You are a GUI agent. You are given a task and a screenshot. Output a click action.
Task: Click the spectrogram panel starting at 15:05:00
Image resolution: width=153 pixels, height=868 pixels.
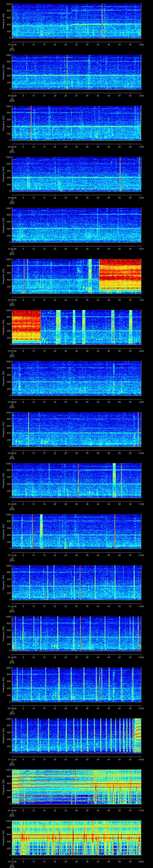pyautogui.click(x=77, y=225)
